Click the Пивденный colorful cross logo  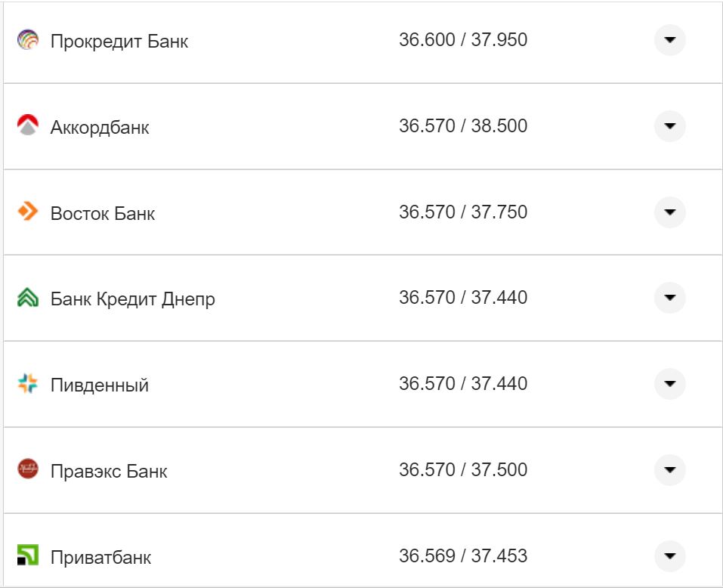[29, 383]
